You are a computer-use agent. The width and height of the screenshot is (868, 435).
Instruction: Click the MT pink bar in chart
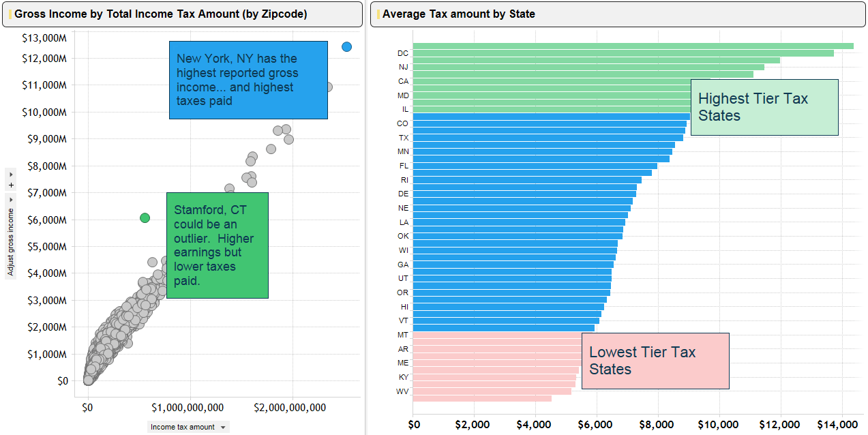click(497, 335)
